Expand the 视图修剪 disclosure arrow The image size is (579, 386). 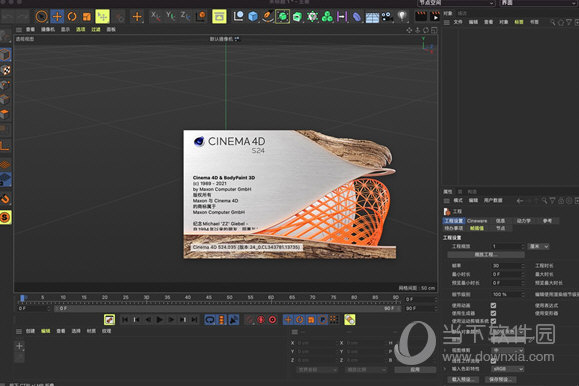pos(446,350)
